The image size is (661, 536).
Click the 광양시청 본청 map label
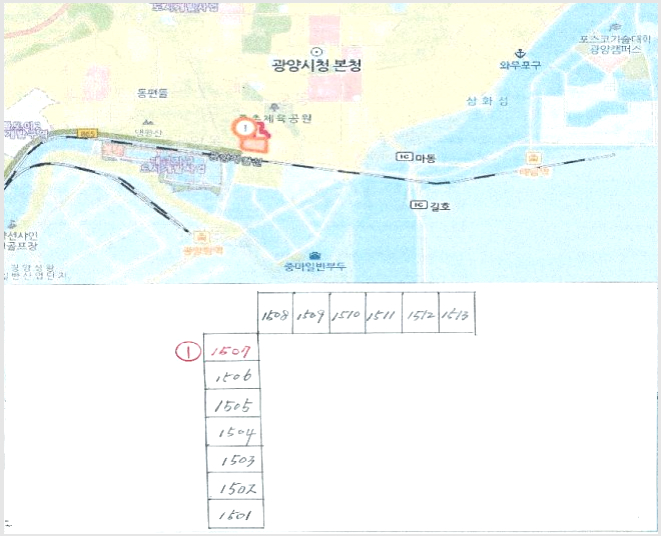click(x=317, y=66)
